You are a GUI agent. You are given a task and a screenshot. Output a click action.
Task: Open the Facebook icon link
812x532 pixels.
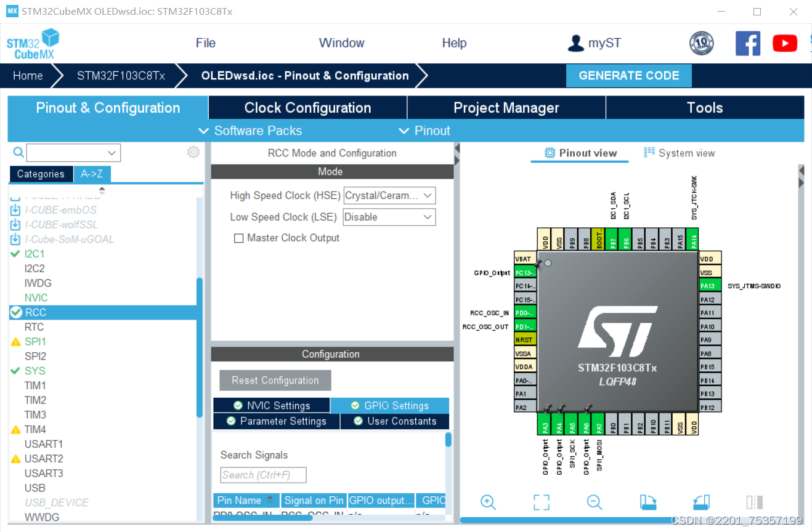point(748,43)
